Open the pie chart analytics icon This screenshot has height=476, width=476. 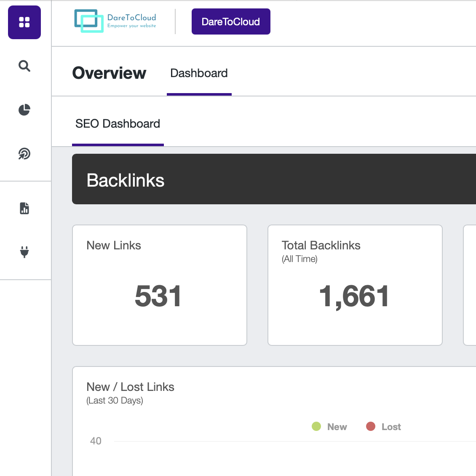point(24,110)
